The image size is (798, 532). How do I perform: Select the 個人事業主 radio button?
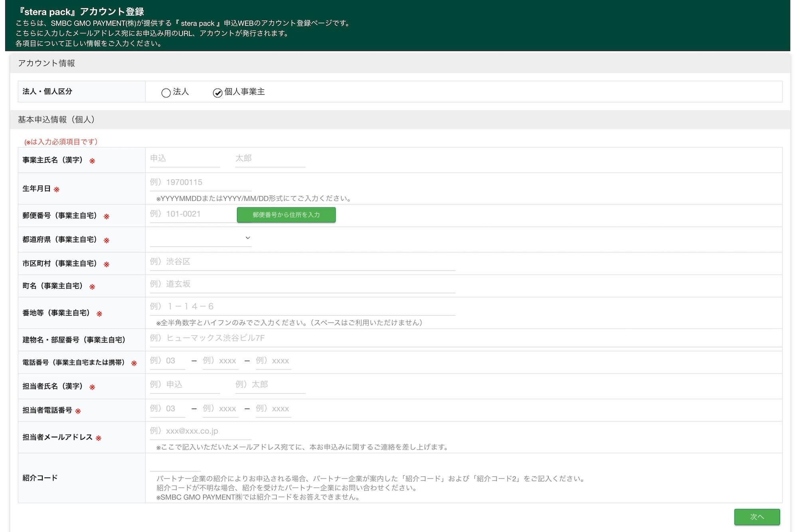point(217,93)
